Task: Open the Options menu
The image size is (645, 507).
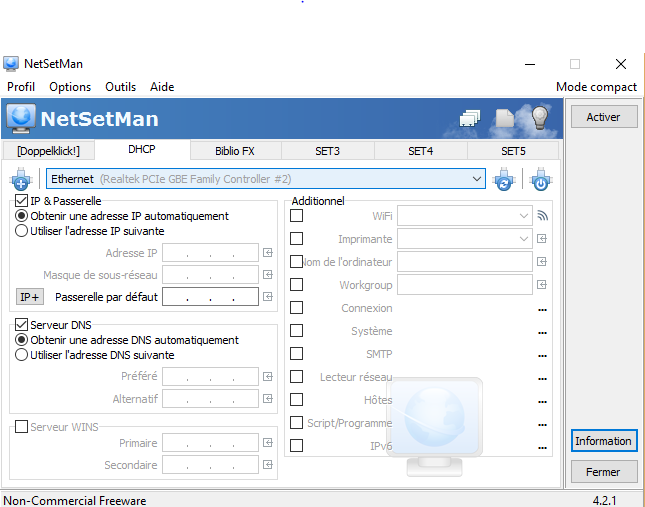Action: click(70, 87)
